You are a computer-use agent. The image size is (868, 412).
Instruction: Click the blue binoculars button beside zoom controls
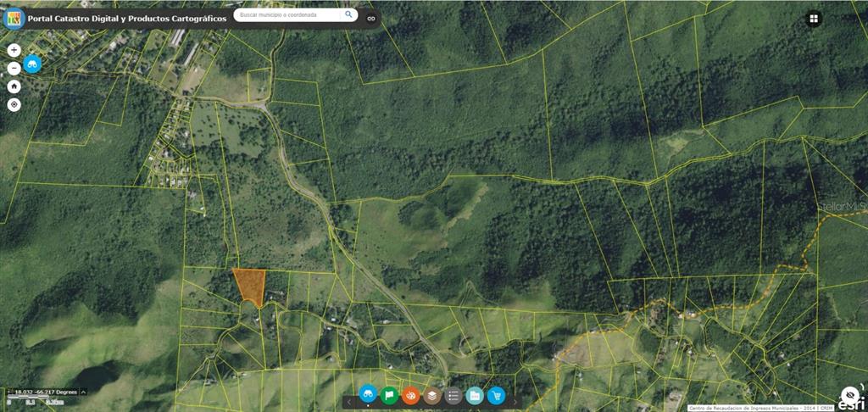coord(33,64)
